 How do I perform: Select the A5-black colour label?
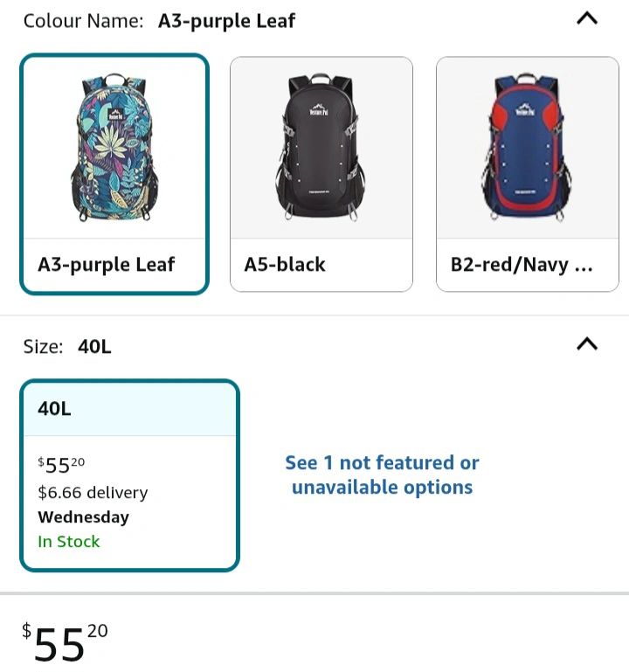(x=285, y=264)
